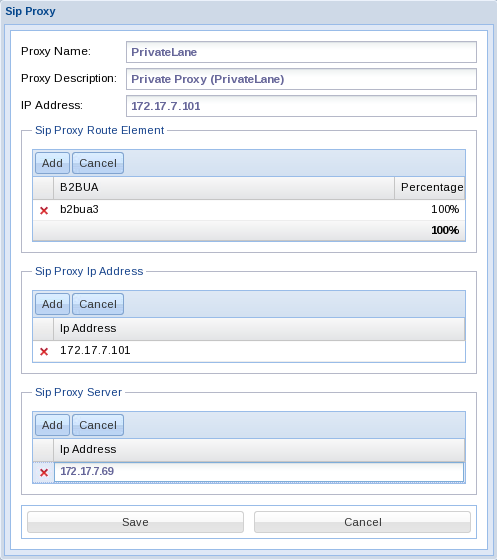
Task: Click the Ip Address header in Sip Proxy Server
Action: 259,450
